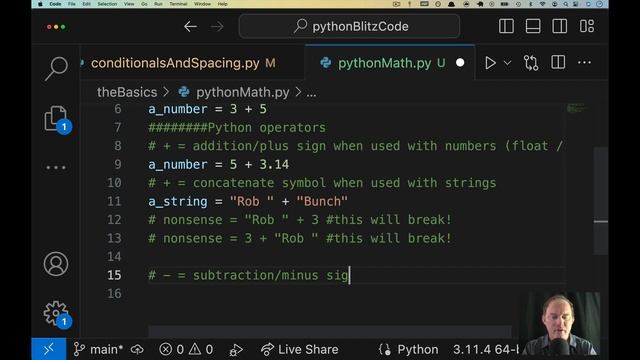
Task: Open the Customize Layout icon
Action: [587, 27]
